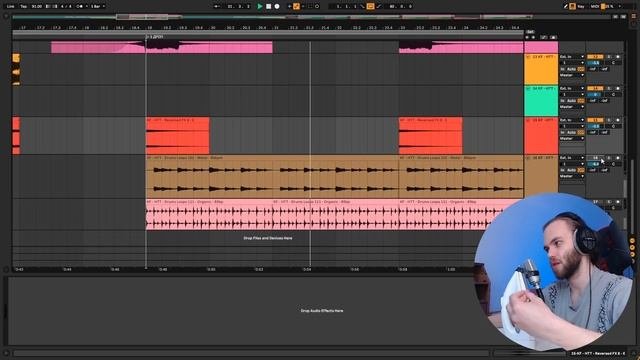Toggle the computer MIDI keyboard icon
This screenshot has height=360, width=640.
573,6
